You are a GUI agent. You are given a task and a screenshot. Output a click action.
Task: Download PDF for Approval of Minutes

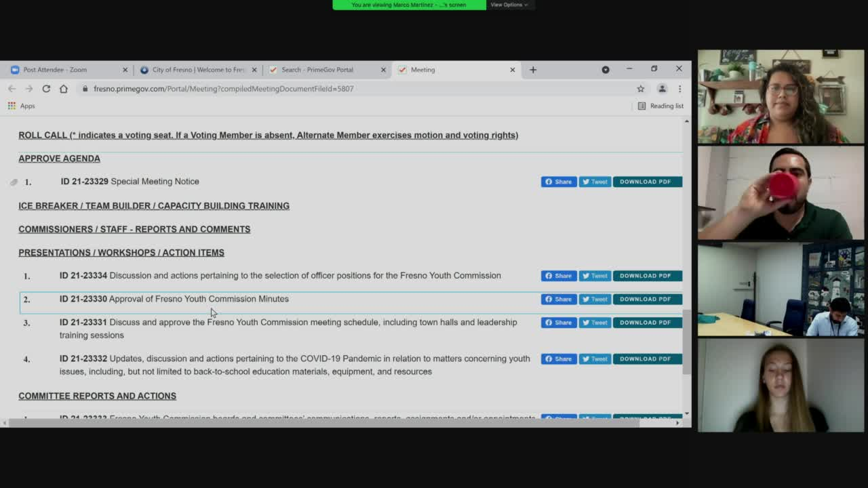(x=648, y=299)
